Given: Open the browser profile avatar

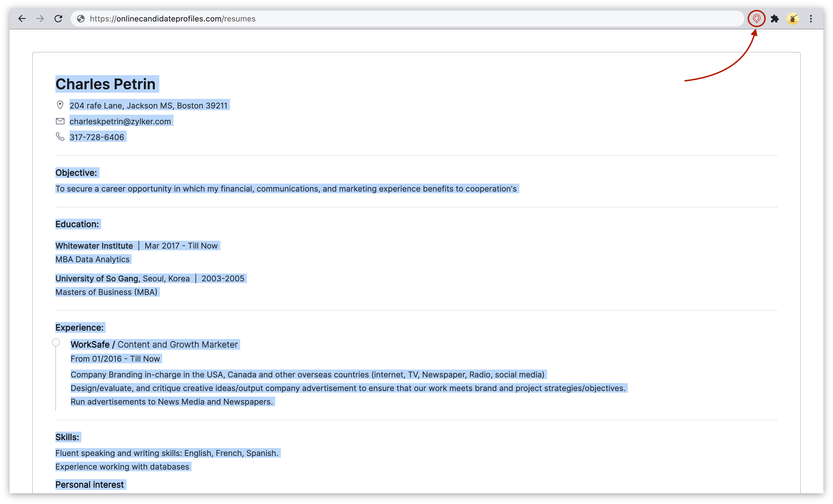Looking at the screenshot, I should 793,19.
